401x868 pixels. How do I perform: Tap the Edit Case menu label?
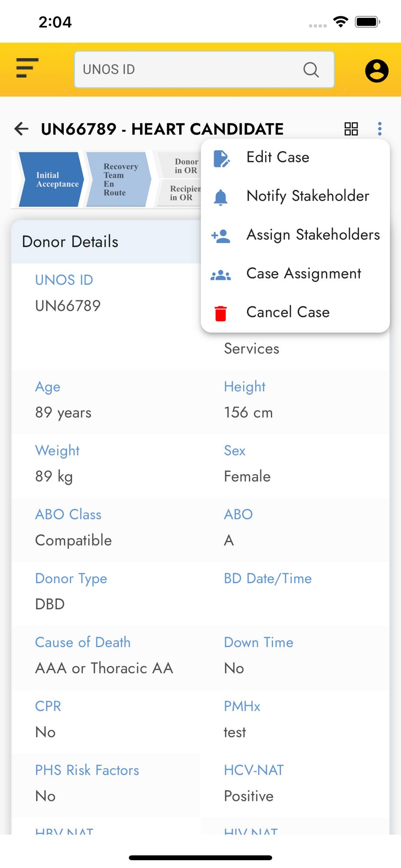pyautogui.click(x=278, y=157)
